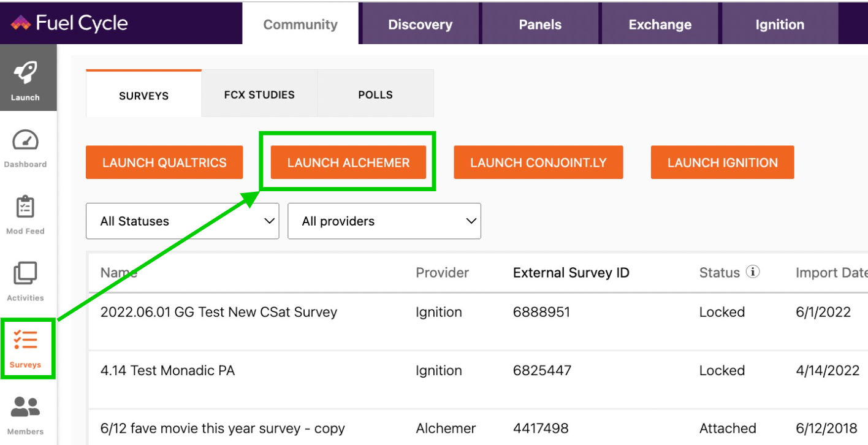Open the FCX Studies tab
868x445 pixels.
click(259, 95)
